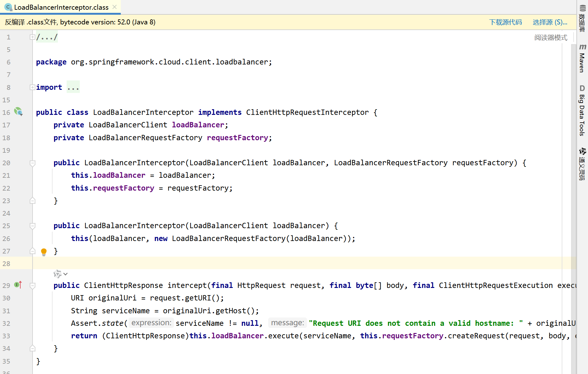Collapse the constructor starting on line 25
588x374 pixels.
click(x=32, y=226)
